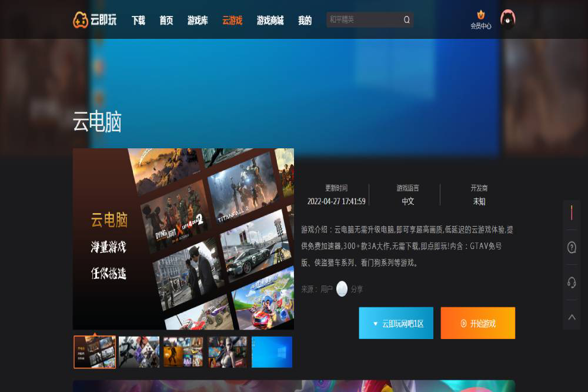Open the 游戏库 section

[198, 20]
